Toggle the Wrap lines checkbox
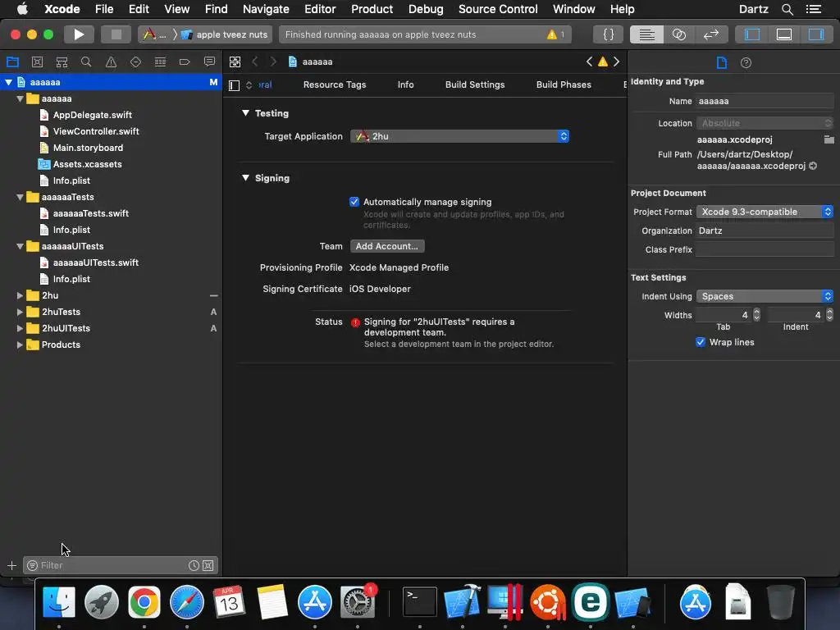 [701, 342]
